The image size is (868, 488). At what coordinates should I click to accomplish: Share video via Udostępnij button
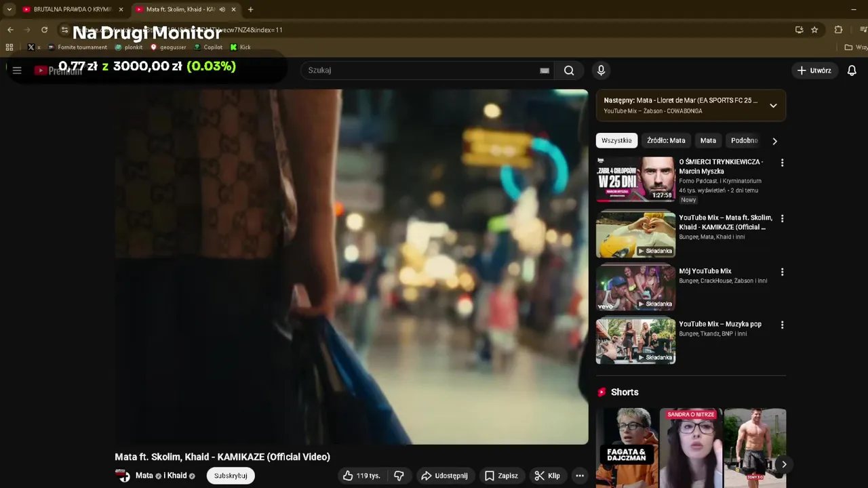(444, 476)
